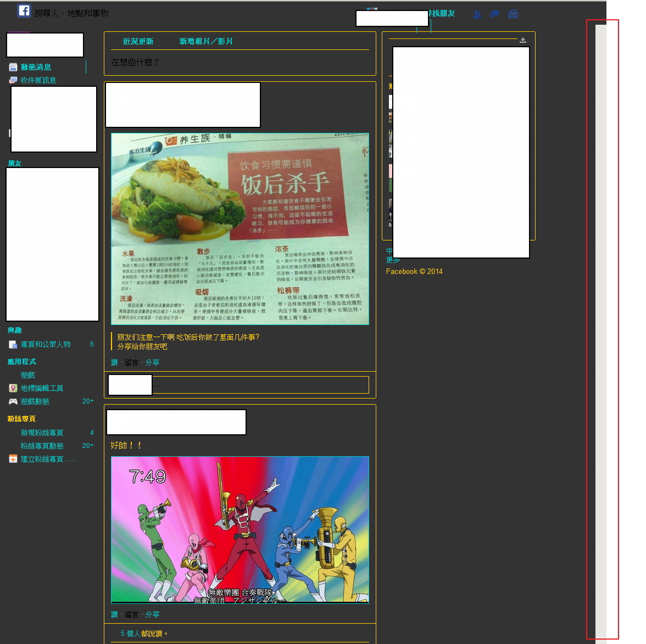Click the 更多 link in footer
The height and width of the screenshot is (644, 646).
[393, 260]
